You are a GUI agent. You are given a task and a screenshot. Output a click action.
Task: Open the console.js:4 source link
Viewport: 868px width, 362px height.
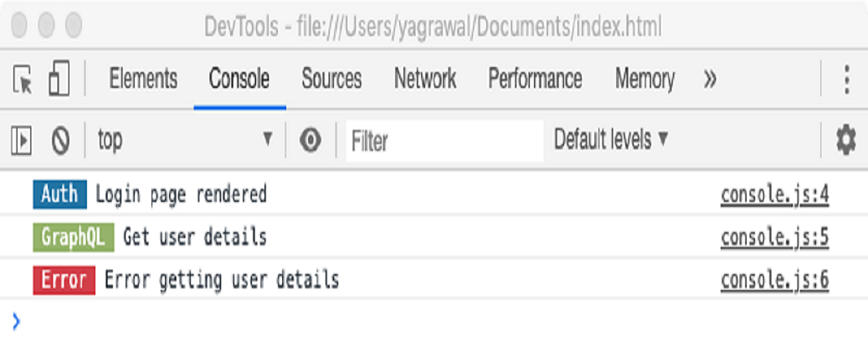pyautogui.click(x=774, y=195)
